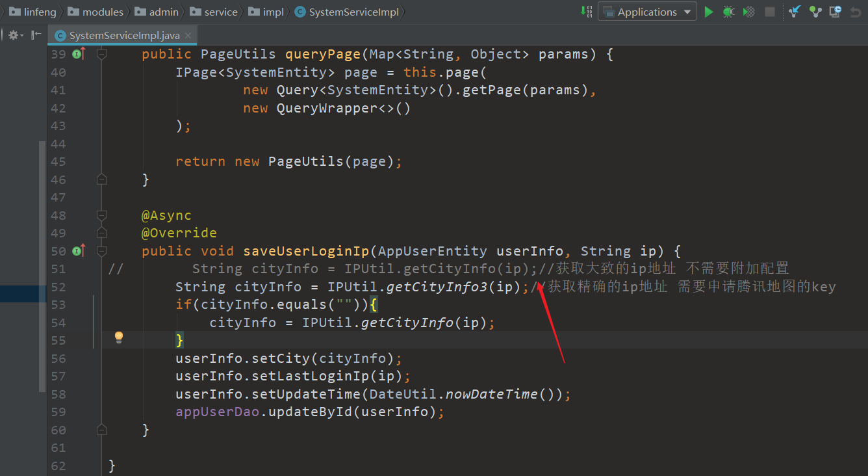Commit changes using the VCS icon
Image resolution: width=868 pixels, height=476 pixels.
[x=815, y=12]
